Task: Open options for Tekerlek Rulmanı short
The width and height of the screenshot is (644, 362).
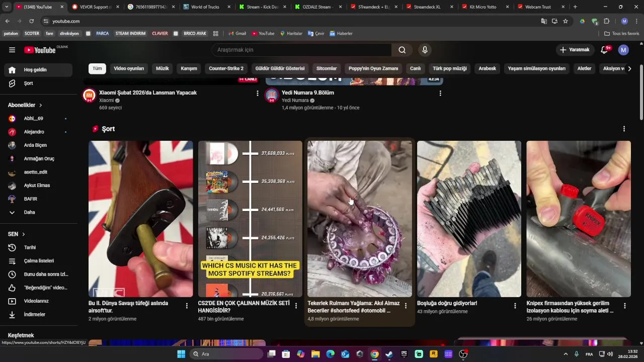Action: [406, 306]
